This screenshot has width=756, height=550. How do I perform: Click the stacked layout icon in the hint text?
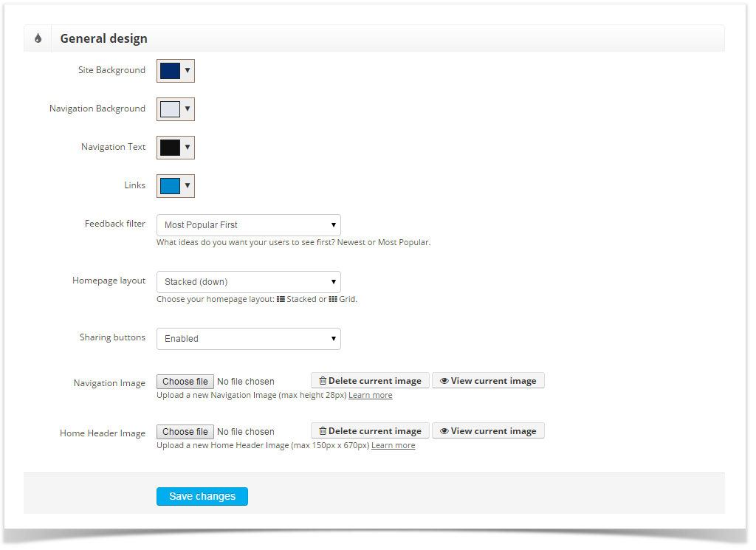281,299
